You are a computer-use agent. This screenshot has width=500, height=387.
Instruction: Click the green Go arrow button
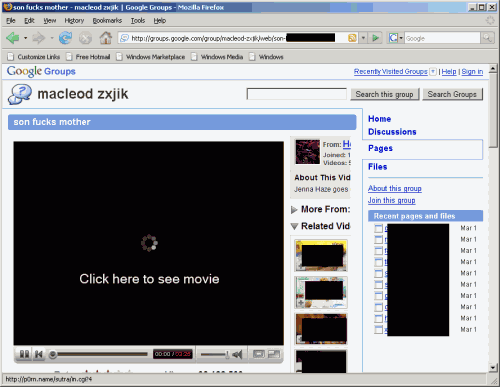coord(375,38)
